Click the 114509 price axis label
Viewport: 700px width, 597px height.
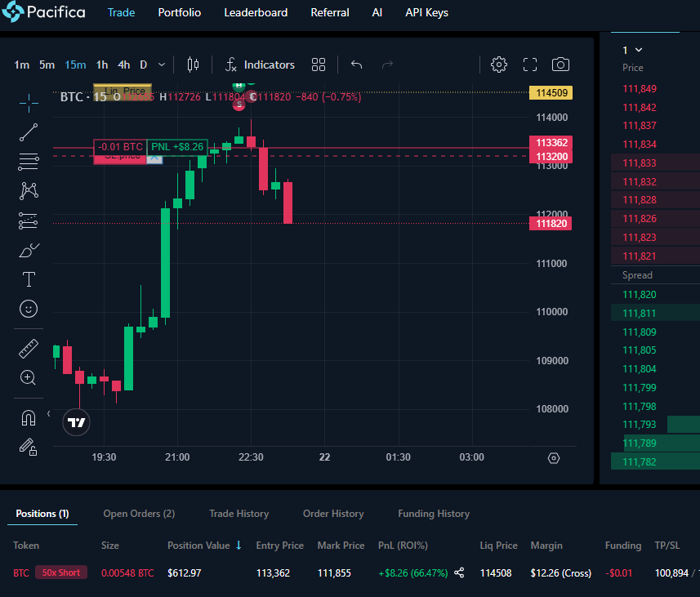551,93
